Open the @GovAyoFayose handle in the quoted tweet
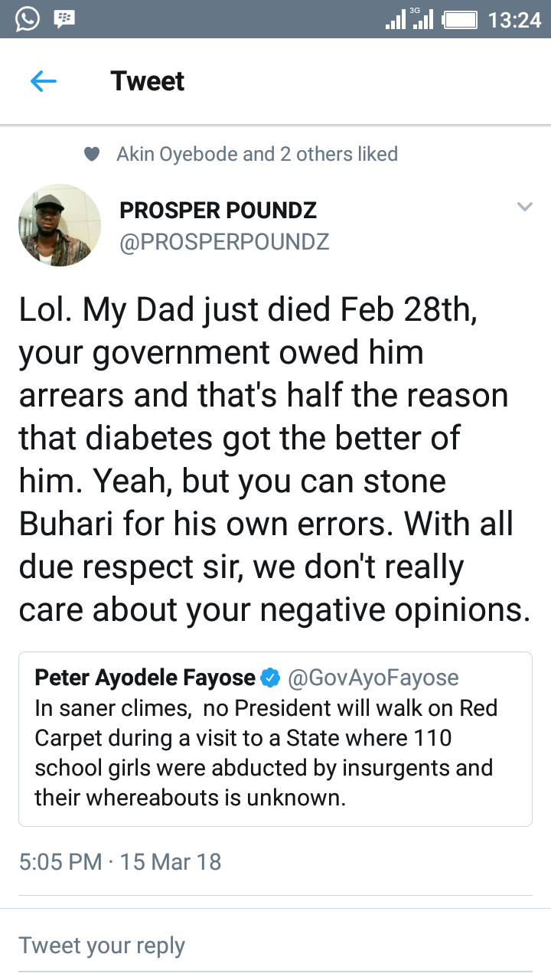 pyautogui.click(x=373, y=678)
